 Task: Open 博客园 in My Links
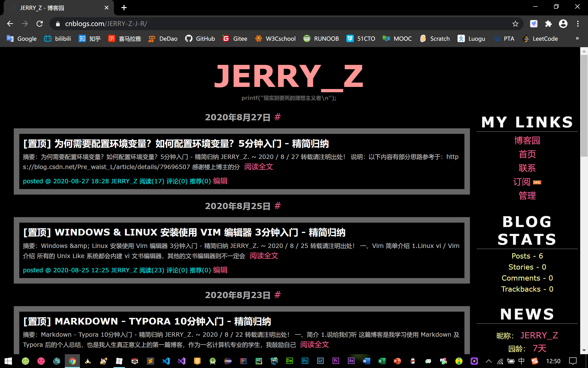point(527,141)
